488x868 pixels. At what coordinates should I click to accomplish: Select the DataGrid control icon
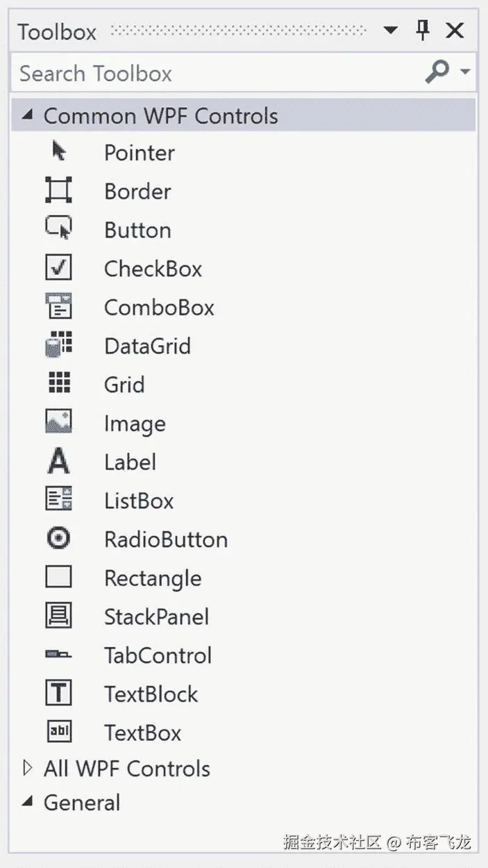pos(58,345)
